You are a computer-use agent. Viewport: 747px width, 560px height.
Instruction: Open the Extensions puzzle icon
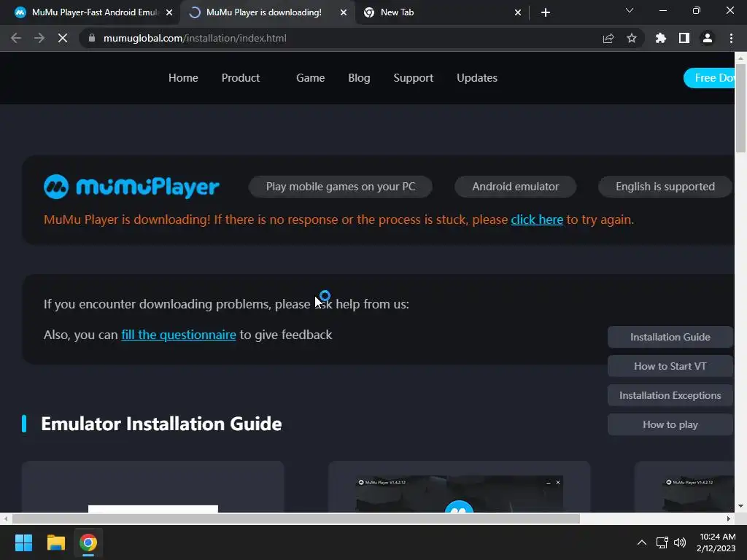[661, 38]
